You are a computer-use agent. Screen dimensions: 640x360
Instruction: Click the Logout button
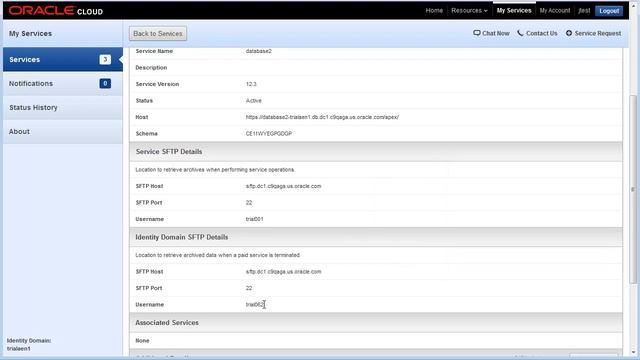point(609,11)
